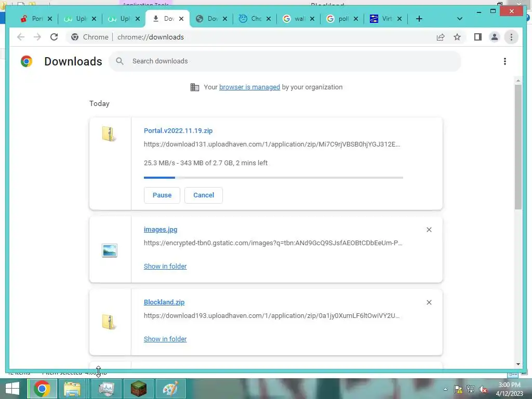Click the scrollbar up arrow
The width and height of the screenshot is (532, 399).
(518, 81)
